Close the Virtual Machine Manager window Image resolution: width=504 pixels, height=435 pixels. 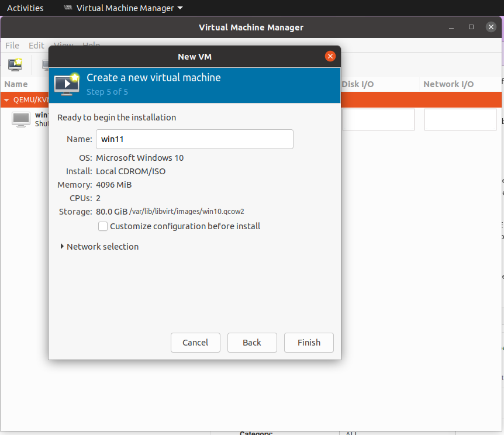coord(491,27)
